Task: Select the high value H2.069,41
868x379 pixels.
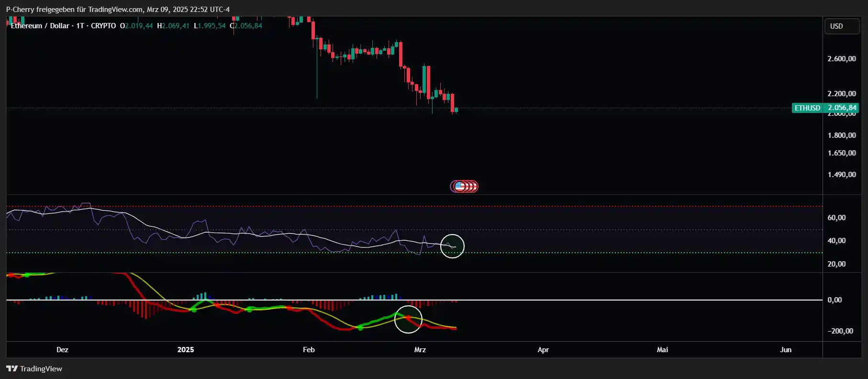Action: tap(173, 26)
